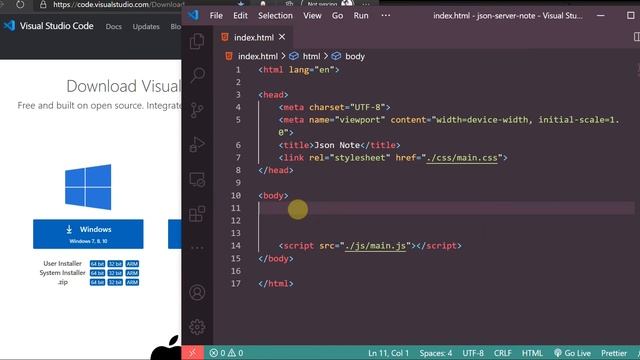Open the Accounts menu icon

(x=197, y=292)
